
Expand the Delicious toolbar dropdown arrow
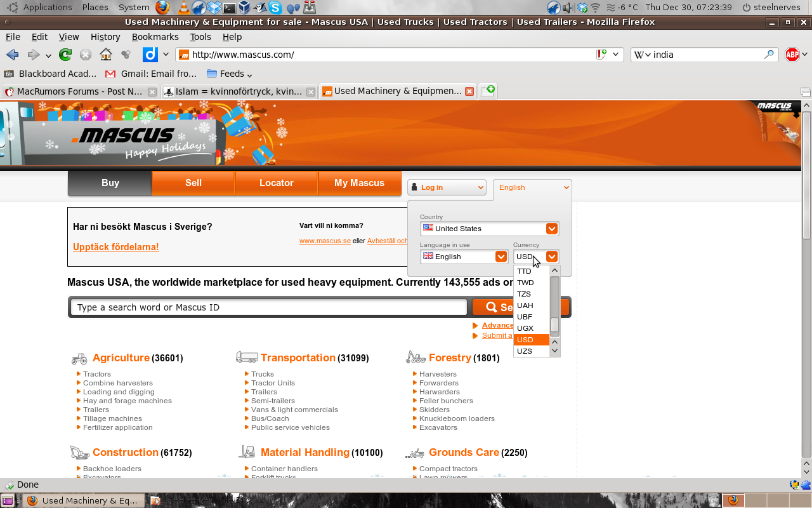click(166, 55)
